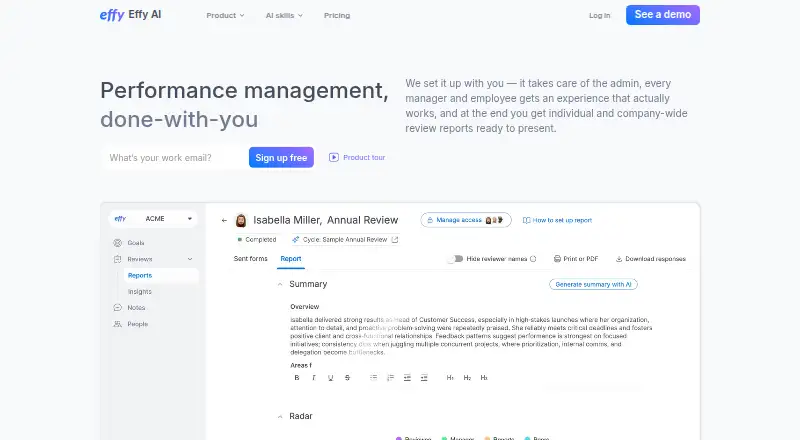Go to the Pricing page
The height and width of the screenshot is (440, 800).
click(337, 15)
